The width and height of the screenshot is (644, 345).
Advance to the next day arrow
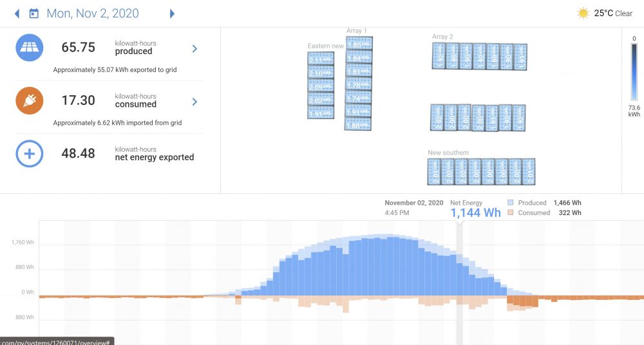(172, 14)
